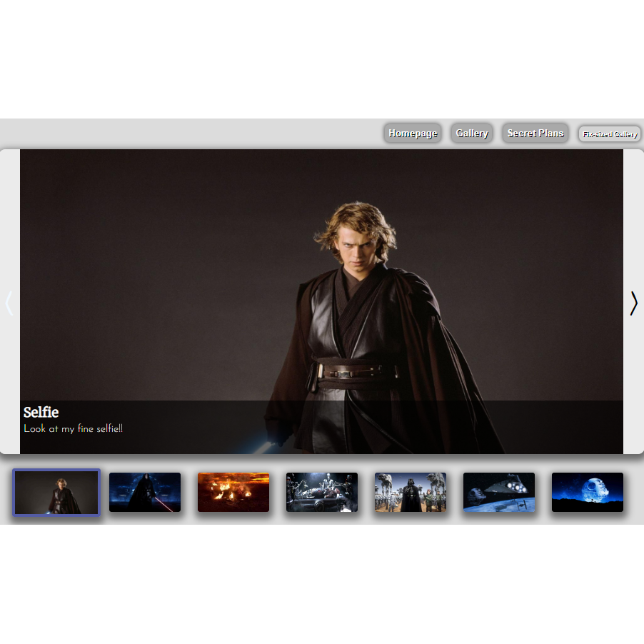Viewport: 644px width, 644px height.
Task: Select the Star Destroyer over planet thumbnail
Action: [x=499, y=492]
